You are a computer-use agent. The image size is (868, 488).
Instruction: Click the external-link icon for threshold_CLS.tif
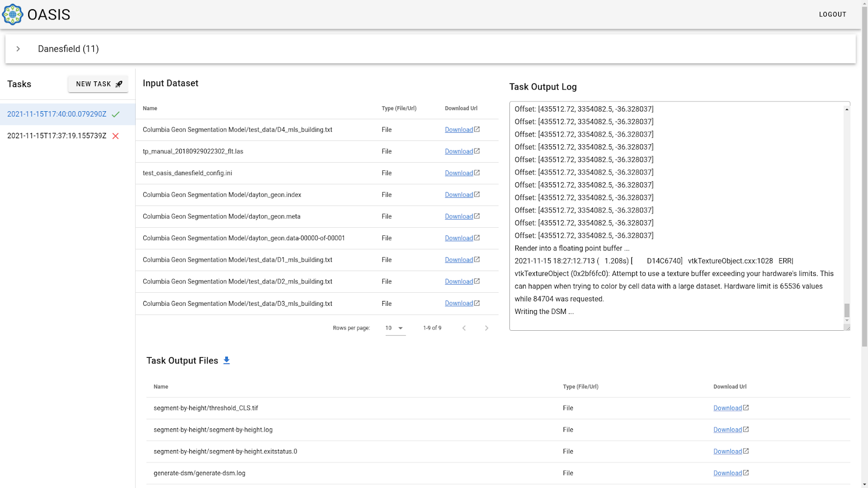(746, 408)
